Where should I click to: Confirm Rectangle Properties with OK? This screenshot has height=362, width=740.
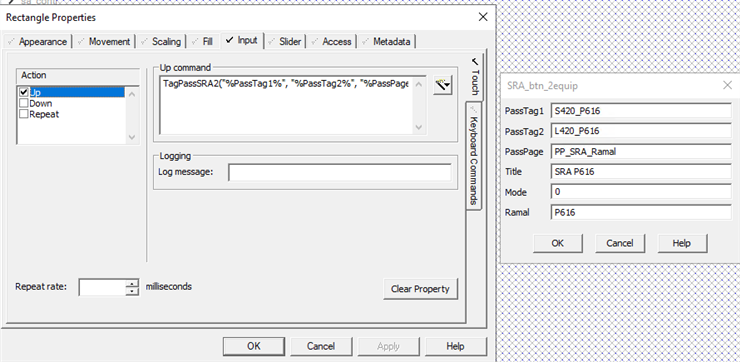pyautogui.click(x=253, y=346)
